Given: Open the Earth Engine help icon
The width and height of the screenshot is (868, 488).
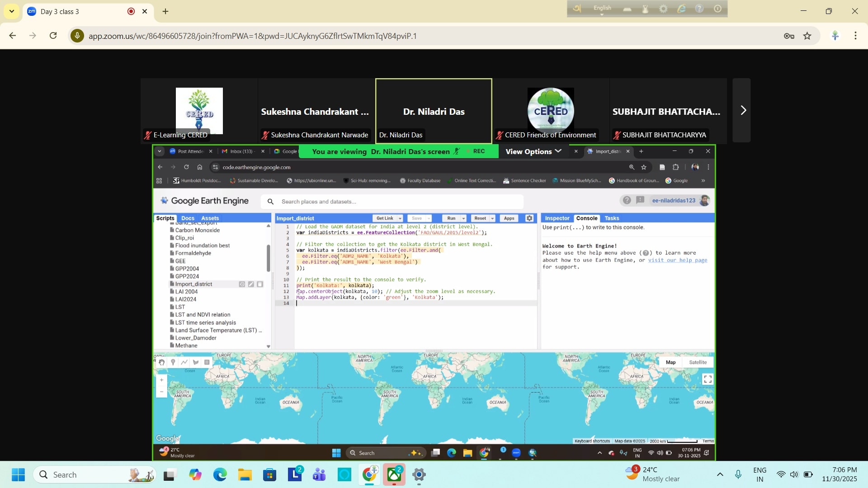Looking at the screenshot, I should tap(627, 200).
